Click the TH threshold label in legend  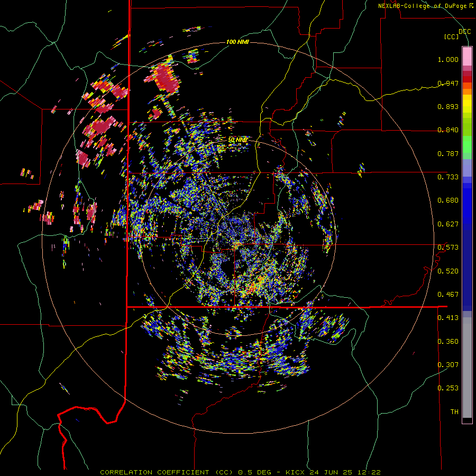(454, 412)
